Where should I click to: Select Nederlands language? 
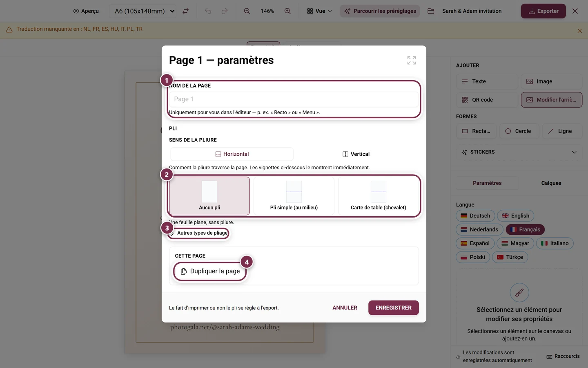479,230
